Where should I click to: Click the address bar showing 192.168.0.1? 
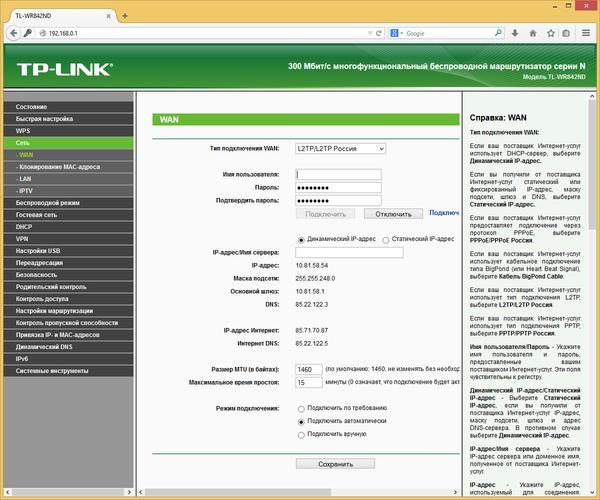pos(207,33)
